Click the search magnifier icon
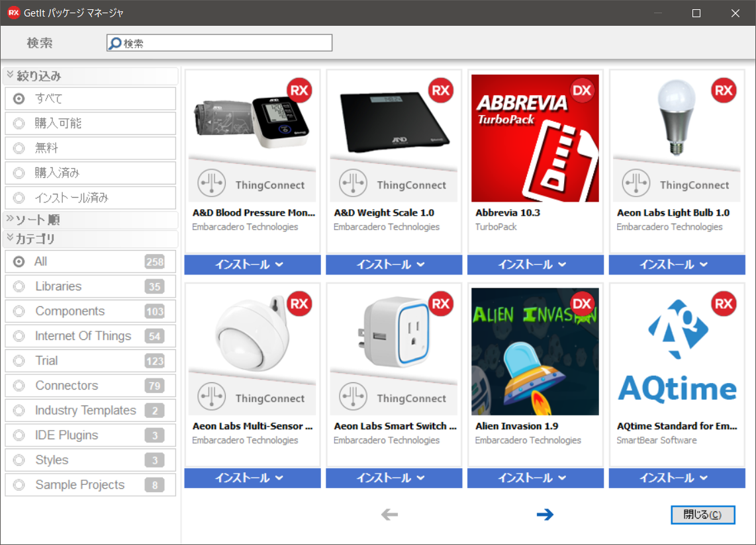Screen dimensions: 756x545 pos(115,44)
